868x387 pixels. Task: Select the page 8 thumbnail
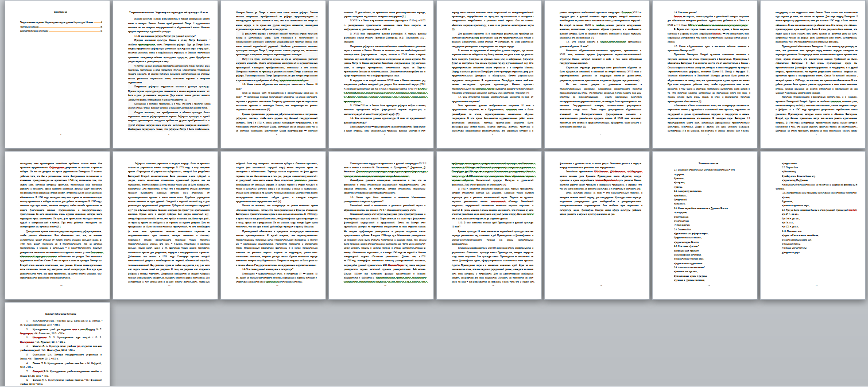pos(813,74)
